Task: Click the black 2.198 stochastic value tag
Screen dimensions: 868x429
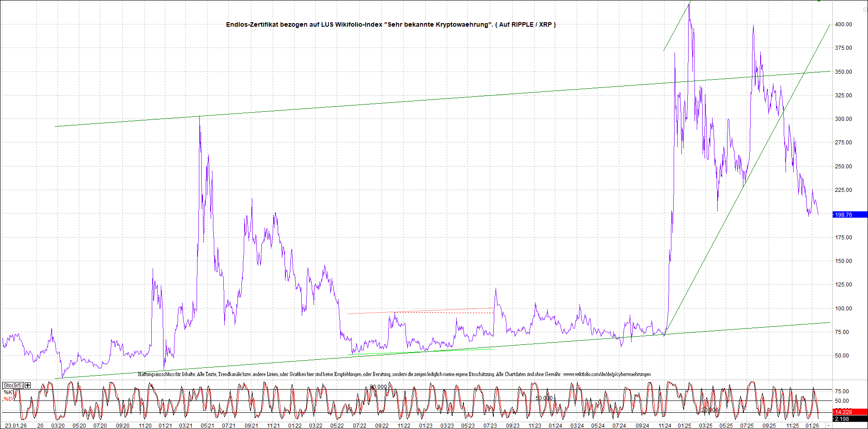Action: coord(842,419)
